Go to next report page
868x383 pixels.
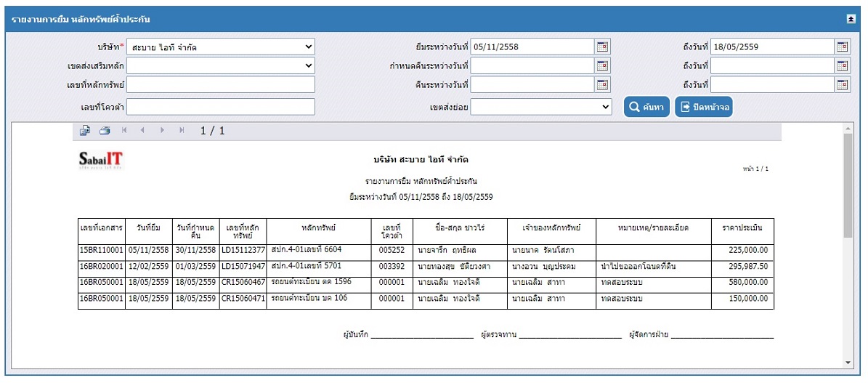[162, 130]
